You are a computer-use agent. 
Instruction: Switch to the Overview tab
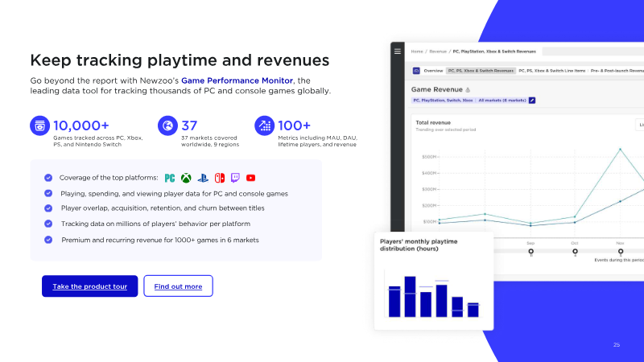[x=433, y=71]
